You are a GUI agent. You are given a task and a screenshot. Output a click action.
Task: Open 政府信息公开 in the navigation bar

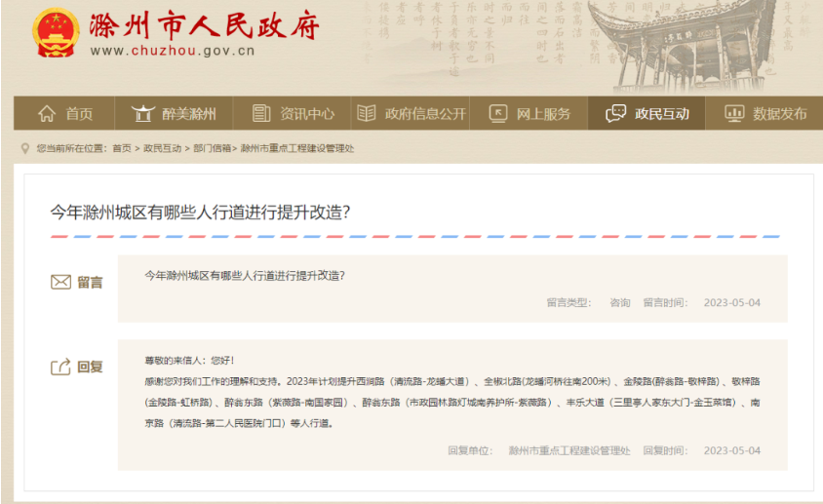pyautogui.click(x=425, y=113)
